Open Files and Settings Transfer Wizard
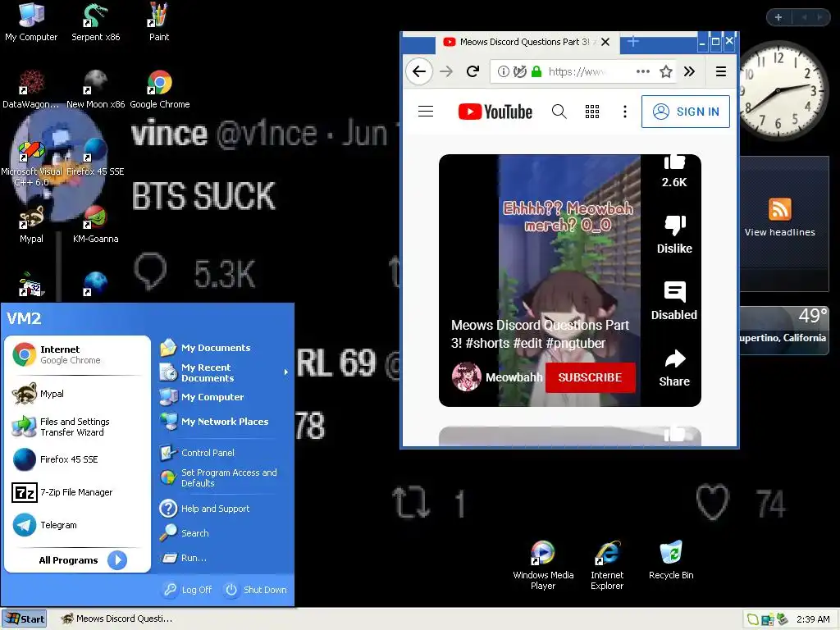Viewport: 840px width, 630px height. point(78,427)
